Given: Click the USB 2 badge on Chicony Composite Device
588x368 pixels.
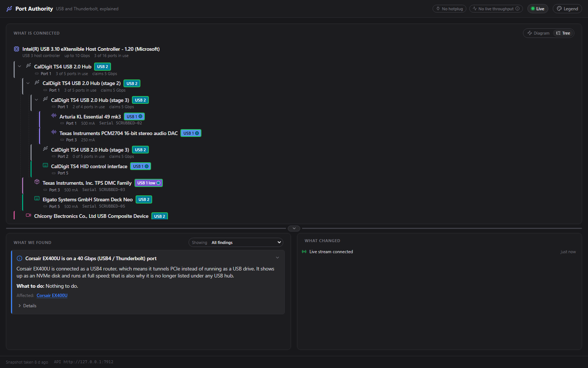Looking at the screenshot, I should [159, 216].
